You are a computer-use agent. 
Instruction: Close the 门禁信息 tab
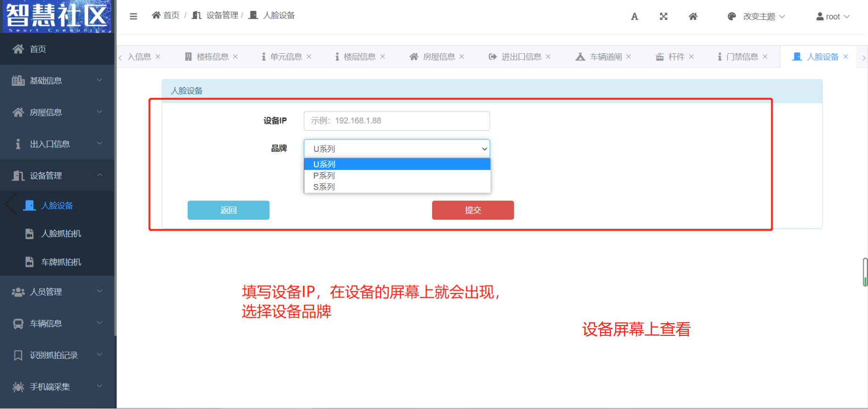coord(765,57)
